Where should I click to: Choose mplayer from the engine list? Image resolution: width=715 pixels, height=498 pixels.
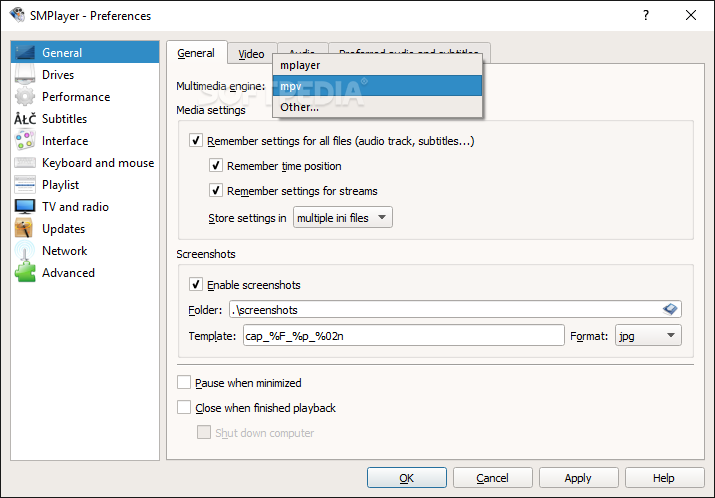point(377,65)
